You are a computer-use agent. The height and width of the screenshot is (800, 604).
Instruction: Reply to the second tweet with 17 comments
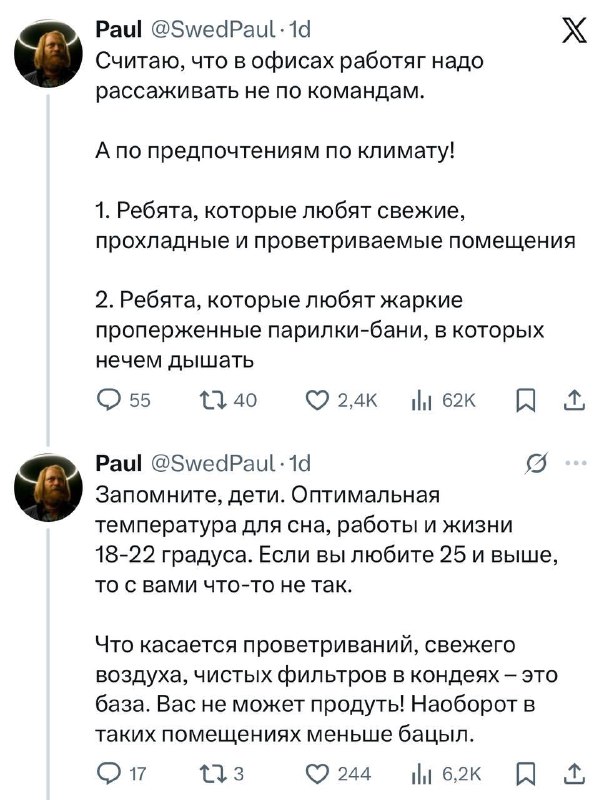click(x=106, y=772)
